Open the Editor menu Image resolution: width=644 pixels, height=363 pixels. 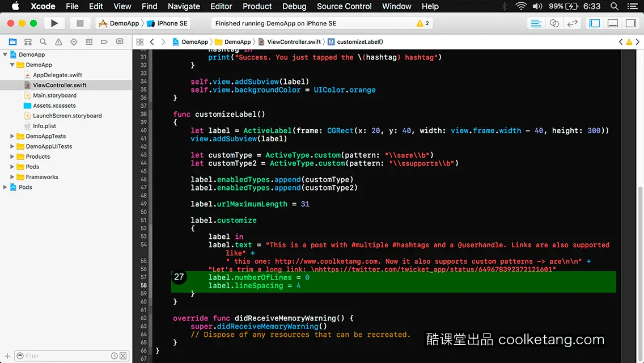click(221, 6)
